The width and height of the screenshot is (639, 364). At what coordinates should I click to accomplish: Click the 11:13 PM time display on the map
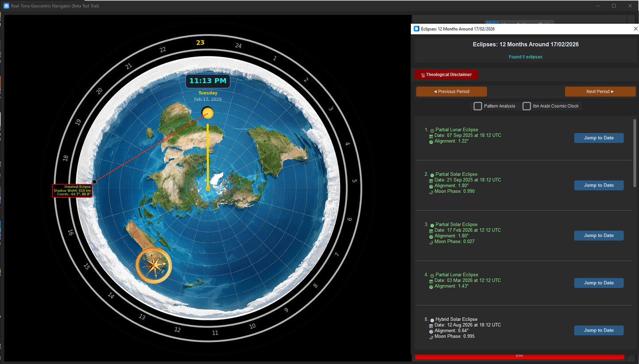207,81
